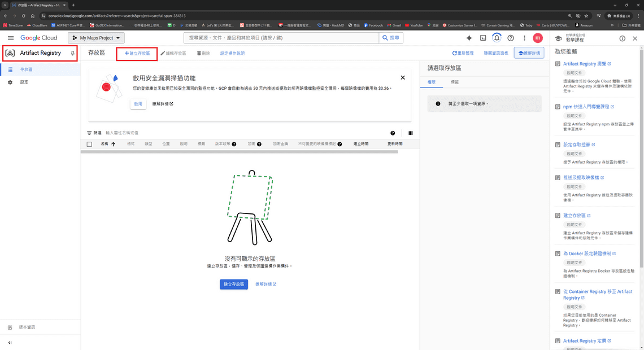Collapse the panel with the « chevron

[x=10, y=342]
